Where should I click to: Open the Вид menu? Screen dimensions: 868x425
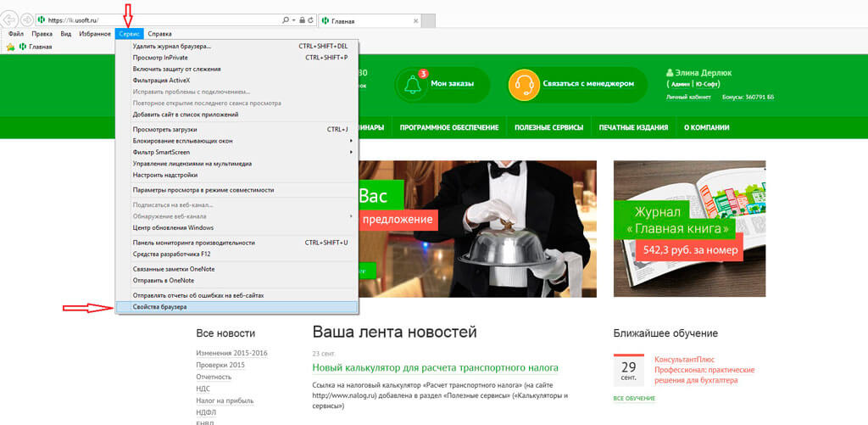pos(66,34)
